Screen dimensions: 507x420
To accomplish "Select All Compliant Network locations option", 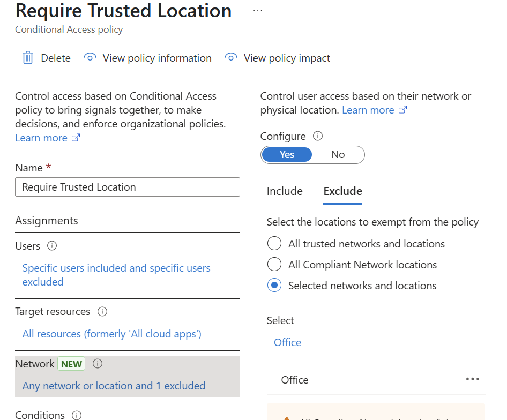I will [274, 265].
